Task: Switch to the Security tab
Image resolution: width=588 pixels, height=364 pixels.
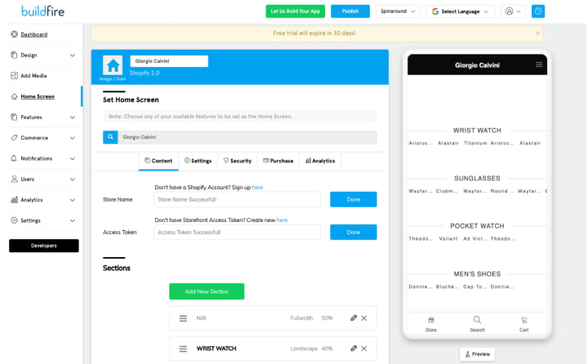Action: (238, 161)
